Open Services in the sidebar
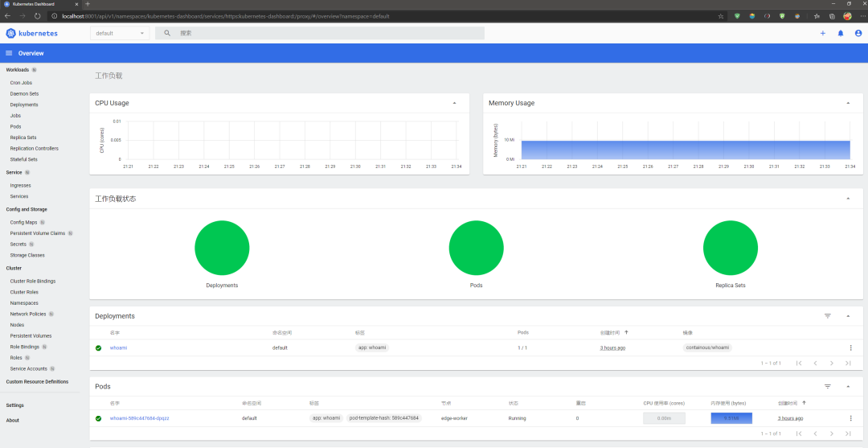Image resolution: width=868 pixels, height=448 pixels. (18, 196)
